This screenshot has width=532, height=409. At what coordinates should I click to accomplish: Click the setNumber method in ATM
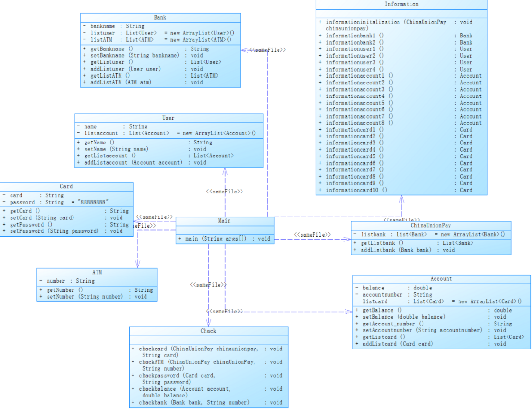coord(93,297)
